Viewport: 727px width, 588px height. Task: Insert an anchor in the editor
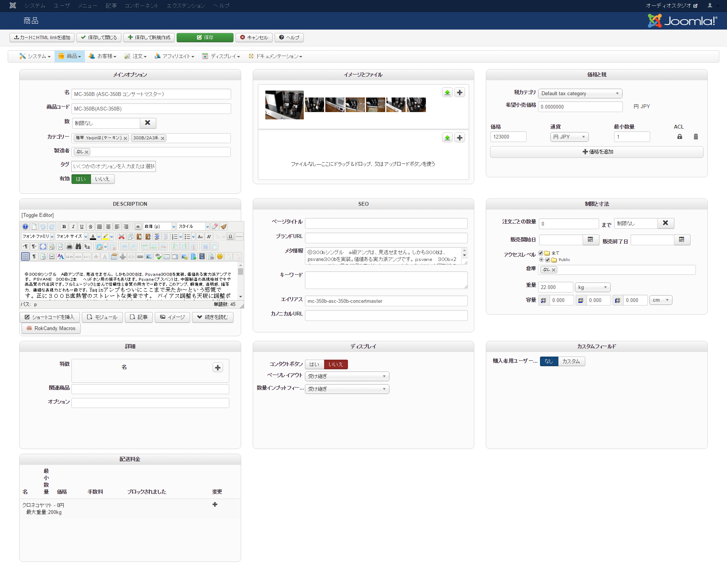123,256
